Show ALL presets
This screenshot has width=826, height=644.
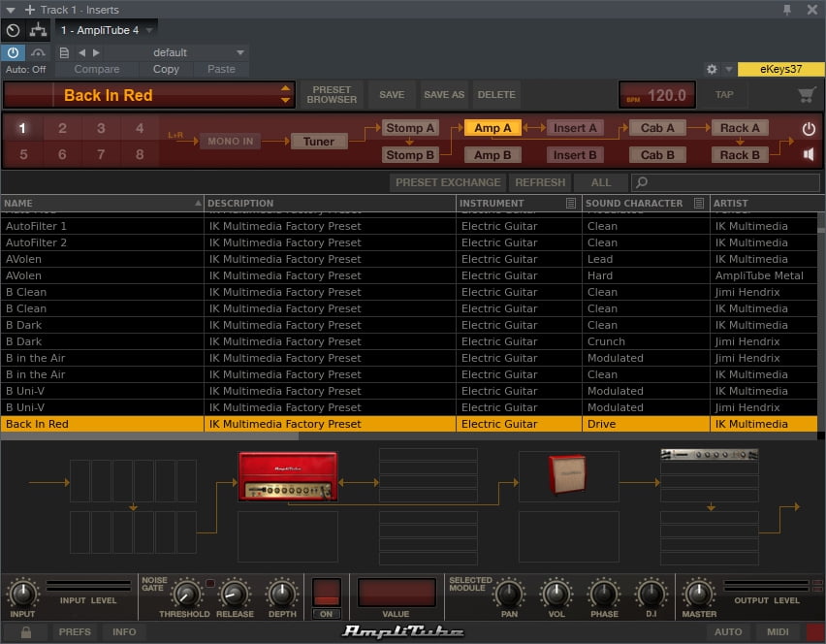[601, 182]
